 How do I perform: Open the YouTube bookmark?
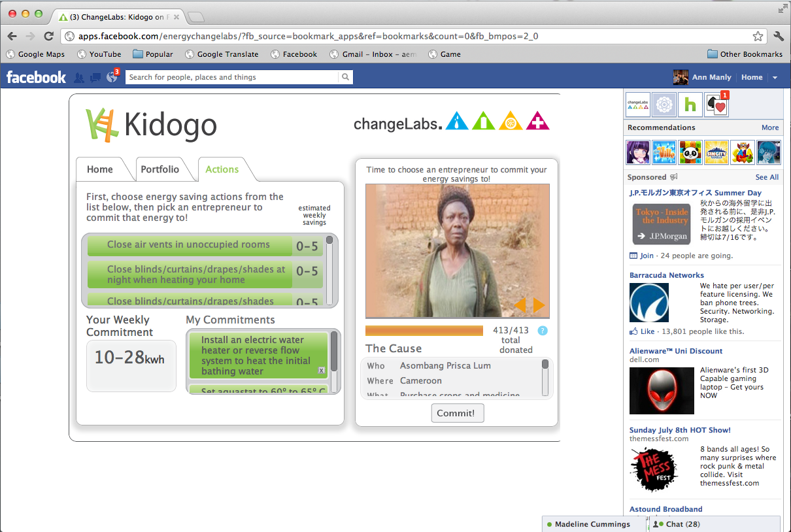99,54
